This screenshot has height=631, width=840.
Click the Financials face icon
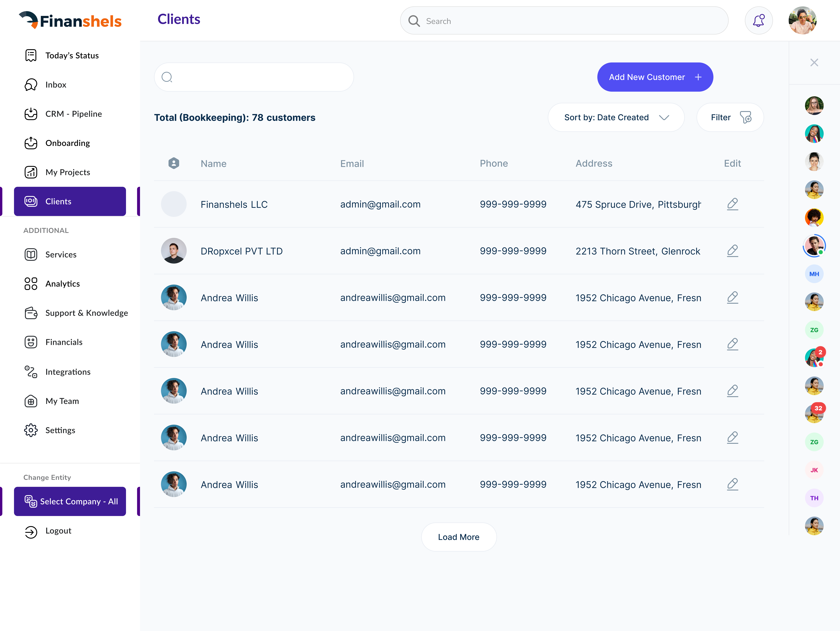(31, 342)
